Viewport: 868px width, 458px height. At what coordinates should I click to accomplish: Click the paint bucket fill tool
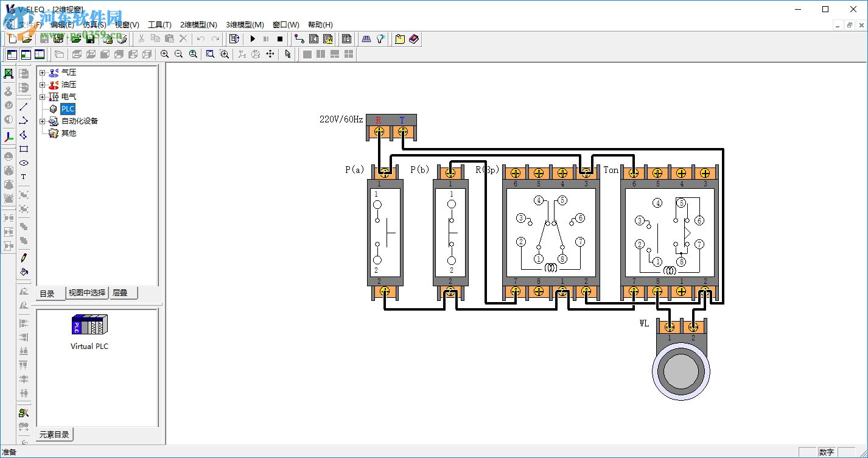click(24, 272)
